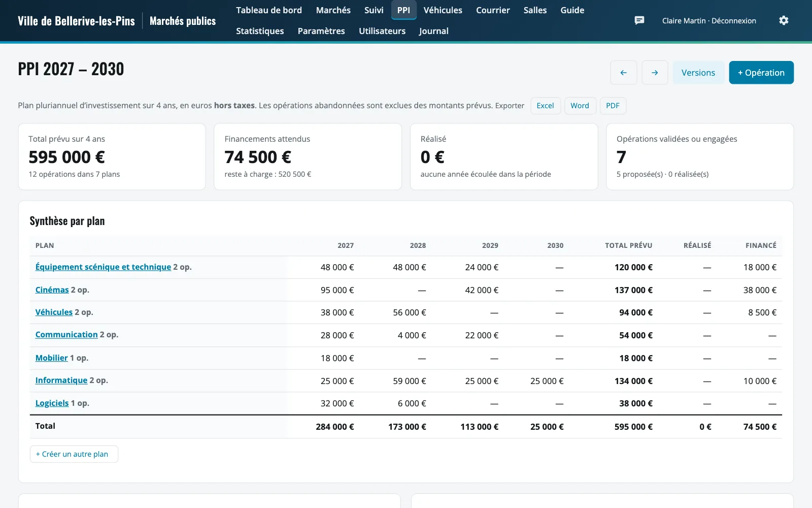Click the Versions button
The width and height of the screenshot is (812, 508).
(x=698, y=73)
